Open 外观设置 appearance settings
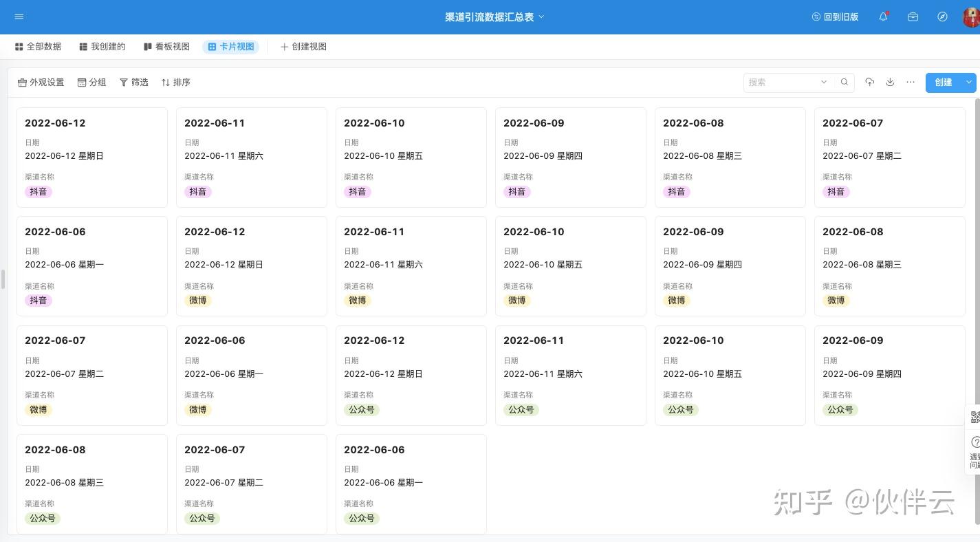This screenshot has height=542, width=980. (41, 83)
